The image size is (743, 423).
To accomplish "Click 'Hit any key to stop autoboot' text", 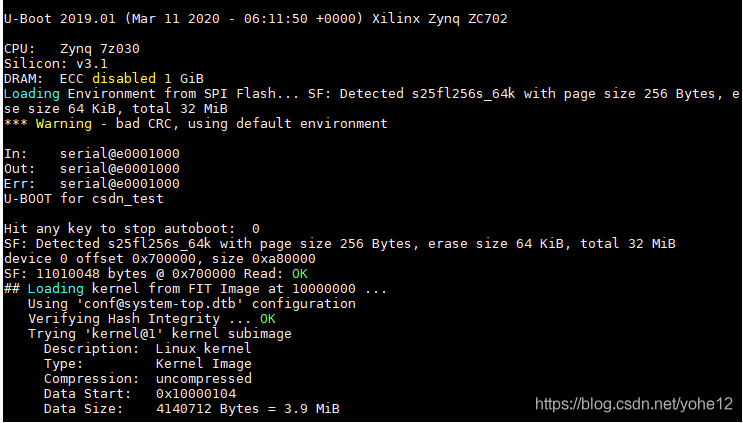I will point(119,229).
